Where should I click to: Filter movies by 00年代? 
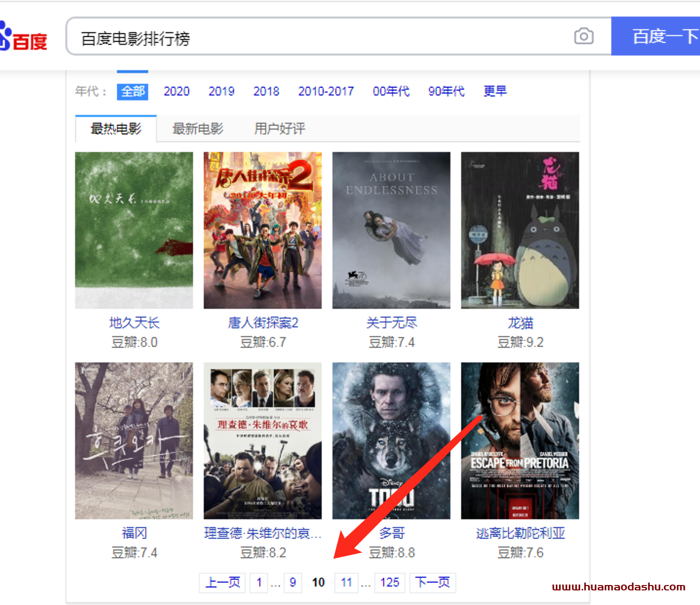pyautogui.click(x=391, y=91)
